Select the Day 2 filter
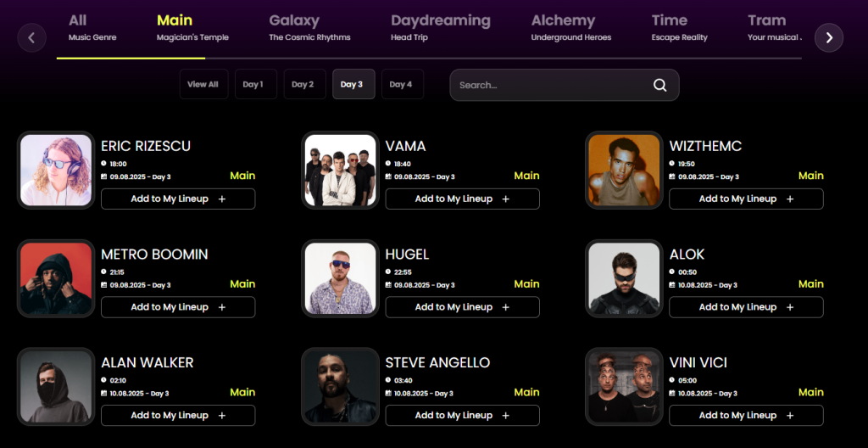 click(304, 84)
